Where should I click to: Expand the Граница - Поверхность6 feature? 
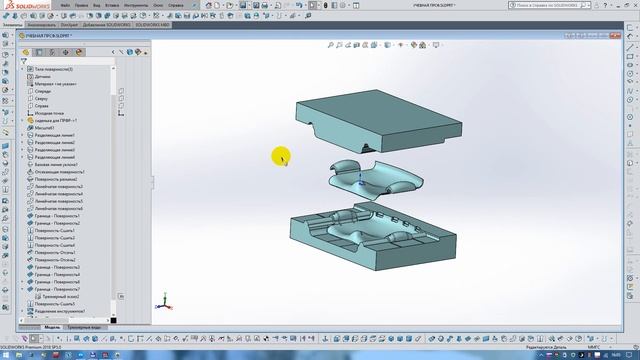[22, 282]
